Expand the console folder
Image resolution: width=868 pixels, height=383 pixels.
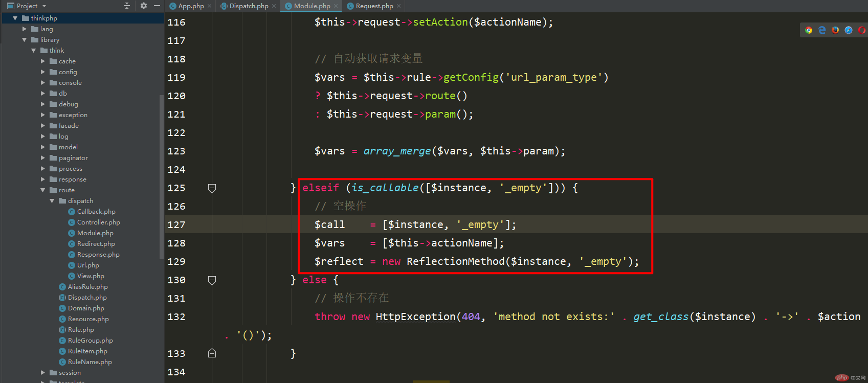click(x=43, y=82)
